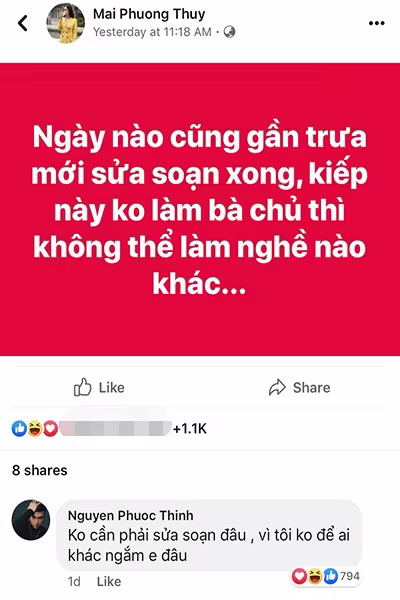
Task: Go back using the back arrow
Action: [x=23, y=23]
